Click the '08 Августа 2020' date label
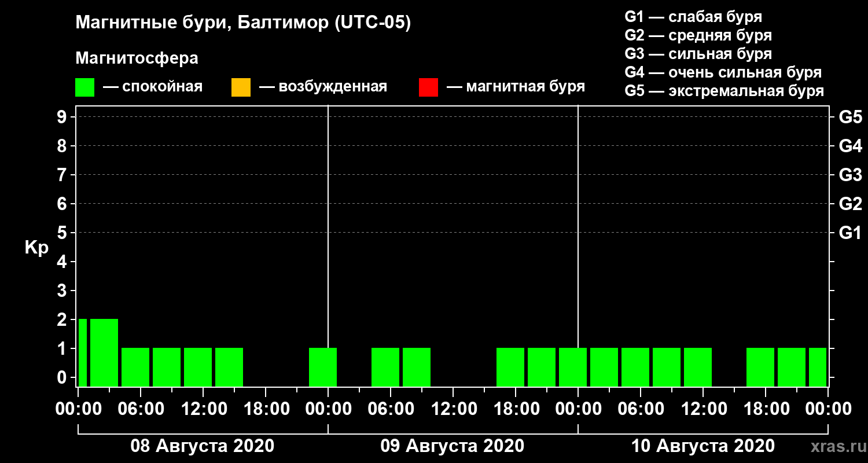The width and height of the screenshot is (868, 463). (x=203, y=446)
